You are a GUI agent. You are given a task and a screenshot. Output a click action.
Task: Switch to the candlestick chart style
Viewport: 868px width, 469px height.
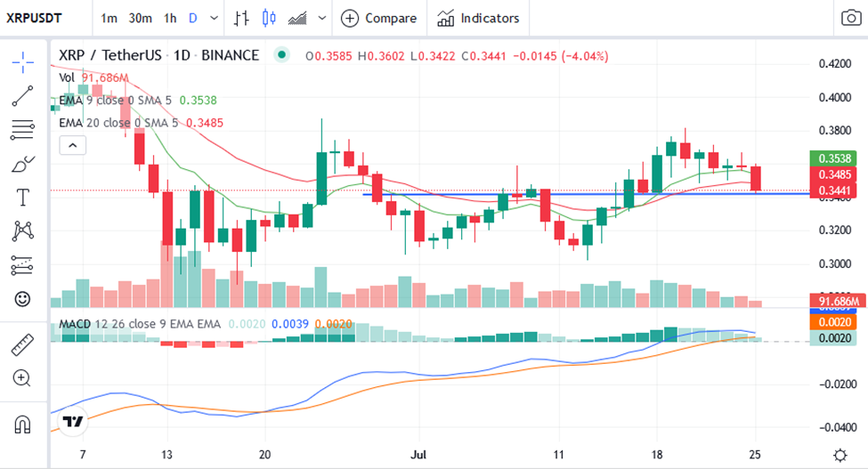pos(269,19)
